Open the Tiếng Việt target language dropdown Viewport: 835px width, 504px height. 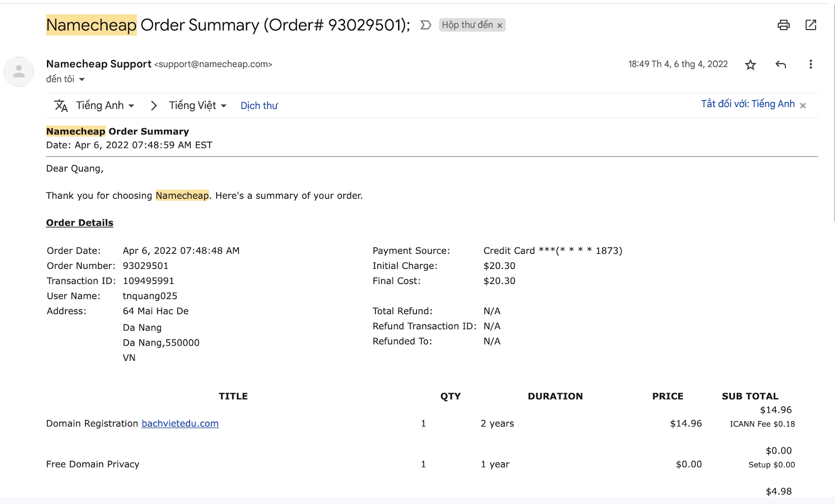(x=198, y=105)
